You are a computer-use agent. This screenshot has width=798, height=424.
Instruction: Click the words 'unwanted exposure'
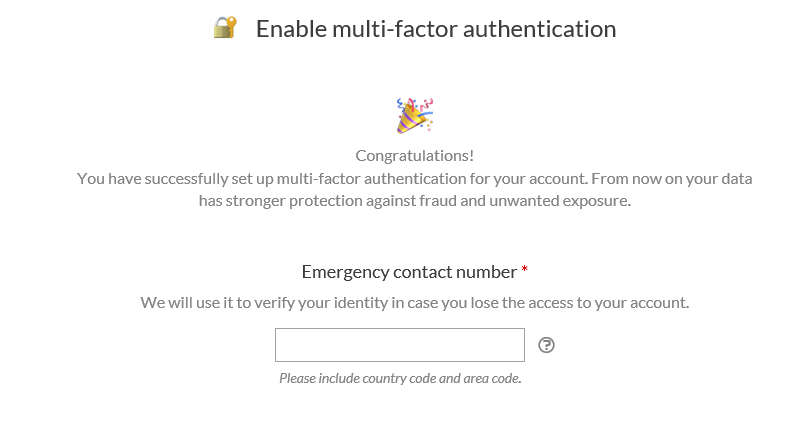point(560,201)
